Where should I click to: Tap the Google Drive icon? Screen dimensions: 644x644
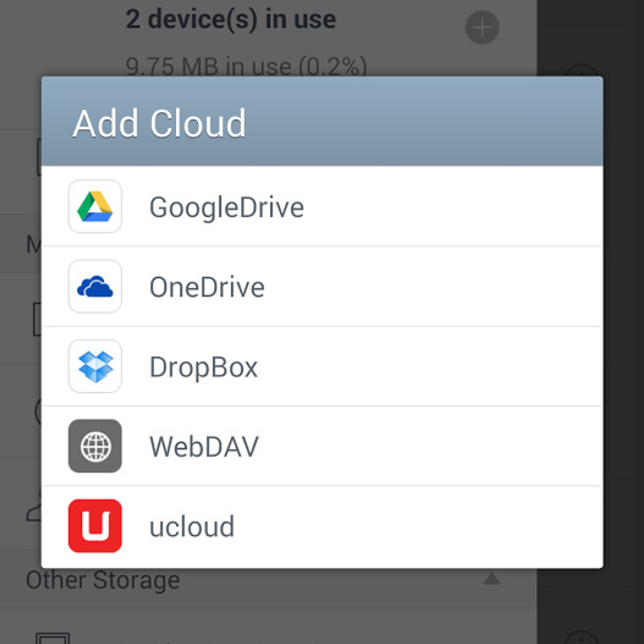click(95, 206)
